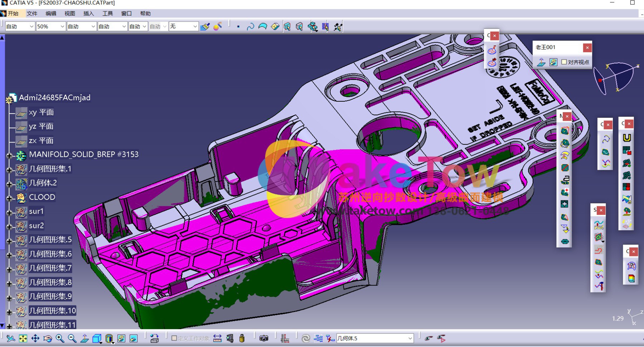Close the 老王001 floating panel
The width and height of the screenshot is (644, 347).
(x=587, y=48)
